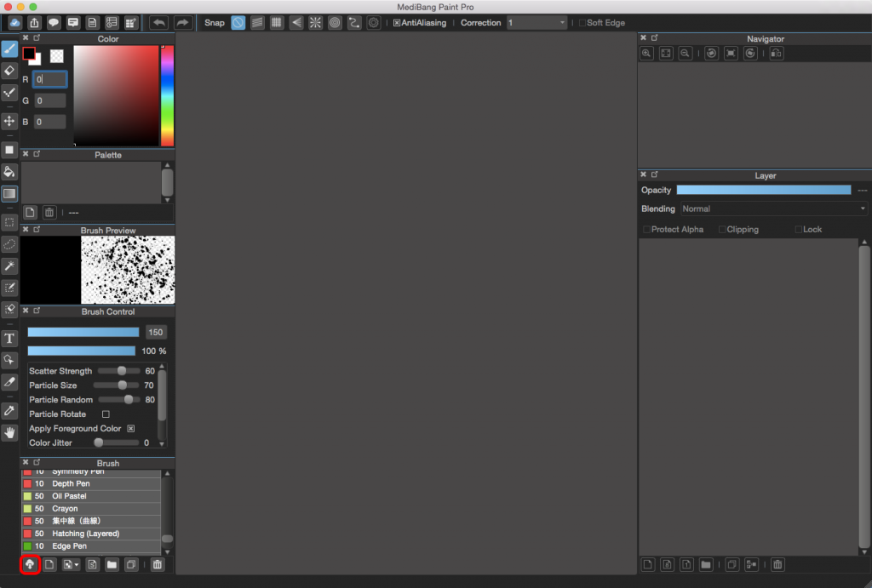This screenshot has height=588, width=872.
Task: Select the Text tool
Action: (9, 338)
